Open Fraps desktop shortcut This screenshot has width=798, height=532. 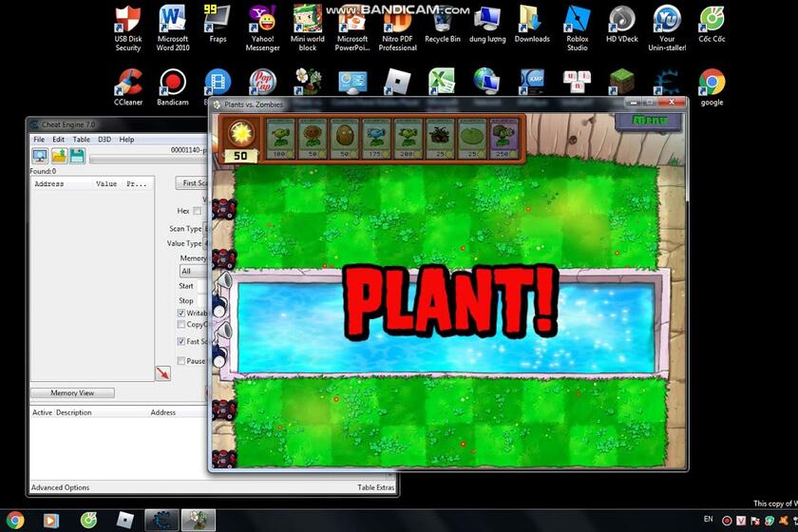coord(218,24)
